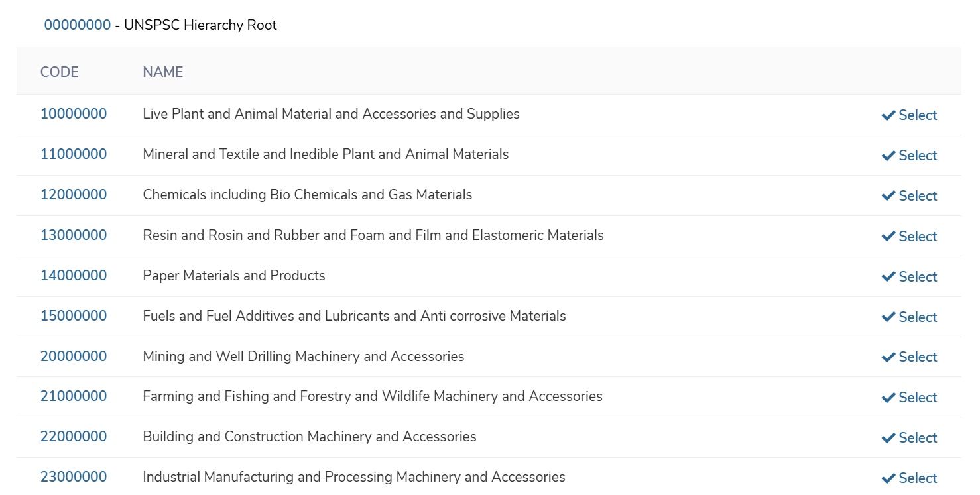Open code 22000000 link

pyautogui.click(x=74, y=437)
